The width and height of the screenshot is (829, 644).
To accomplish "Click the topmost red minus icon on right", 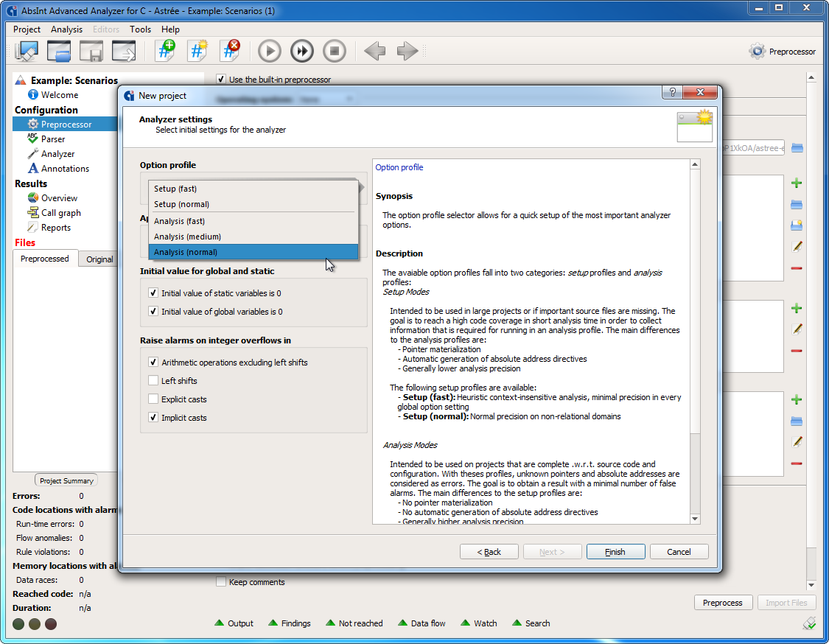I will (797, 269).
